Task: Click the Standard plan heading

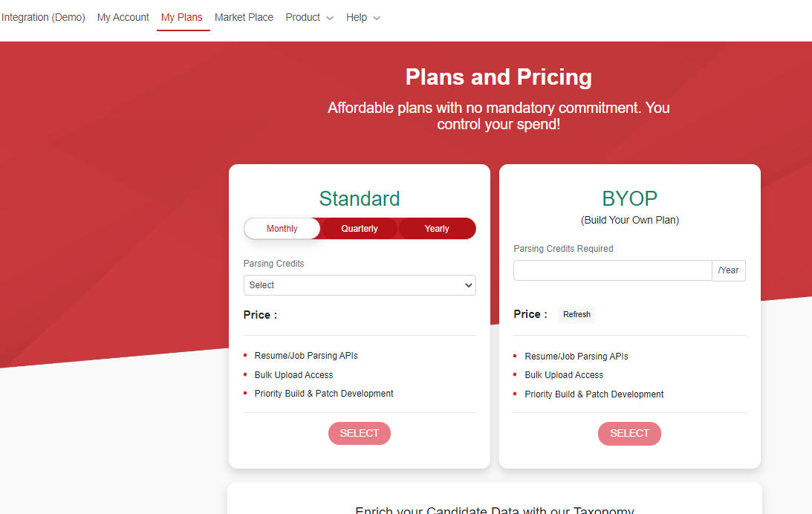Action: click(360, 199)
